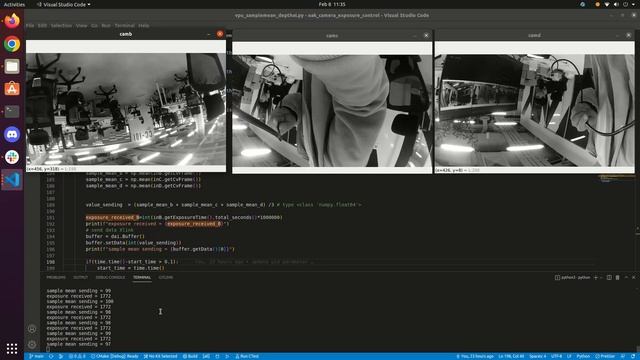Screen dimensions: 640x360
Task: Show Applications grid in the dock
Action: [x=12, y=348]
